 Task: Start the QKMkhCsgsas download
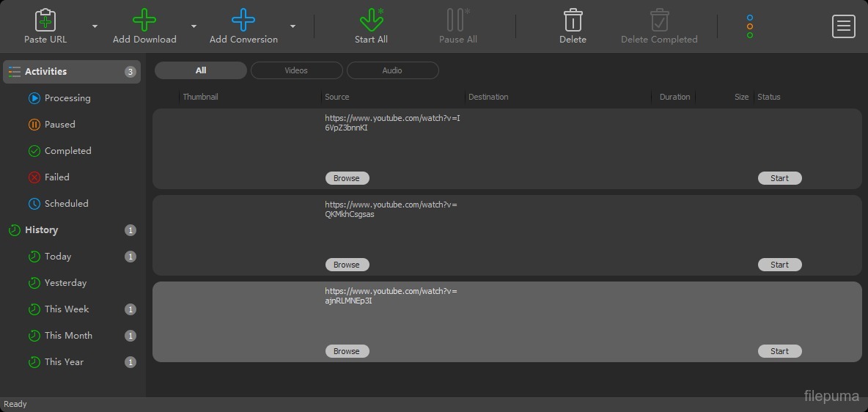point(779,265)
